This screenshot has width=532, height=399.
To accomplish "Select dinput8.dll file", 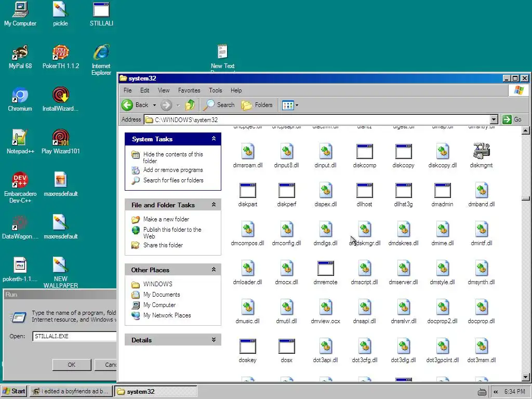I will tap(286, 156).
